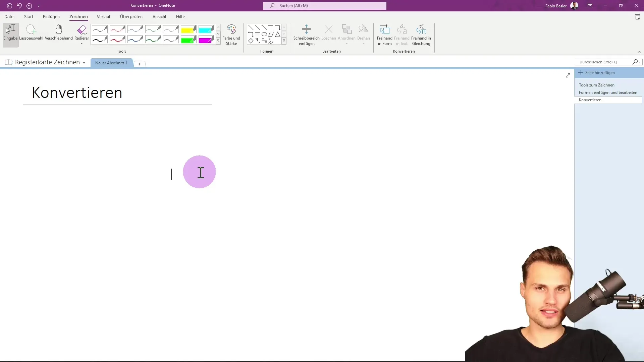This screenshot has width=644, height=362.
Task: Click Freihand in Gleichung icon
Action: (x=421, y=29)
